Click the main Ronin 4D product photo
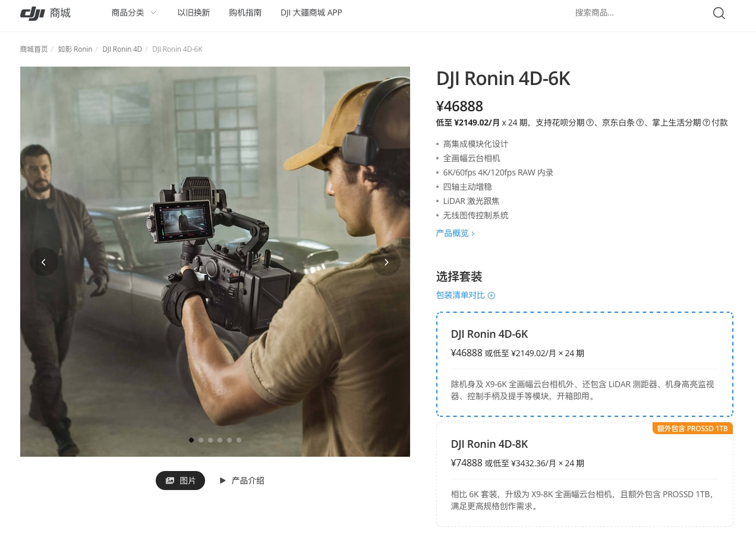Image resolution: width=756 pixels, height=540 pixels. coord(215,262)
